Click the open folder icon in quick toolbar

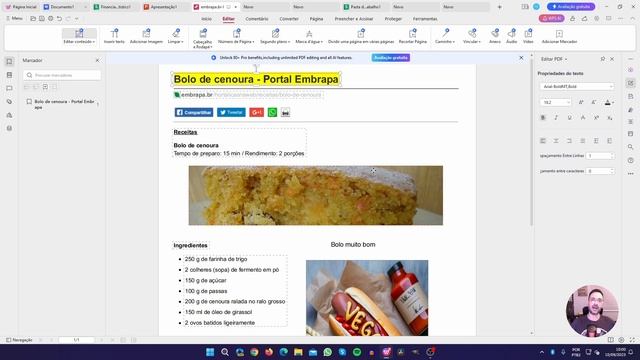[x=33, y=18]
